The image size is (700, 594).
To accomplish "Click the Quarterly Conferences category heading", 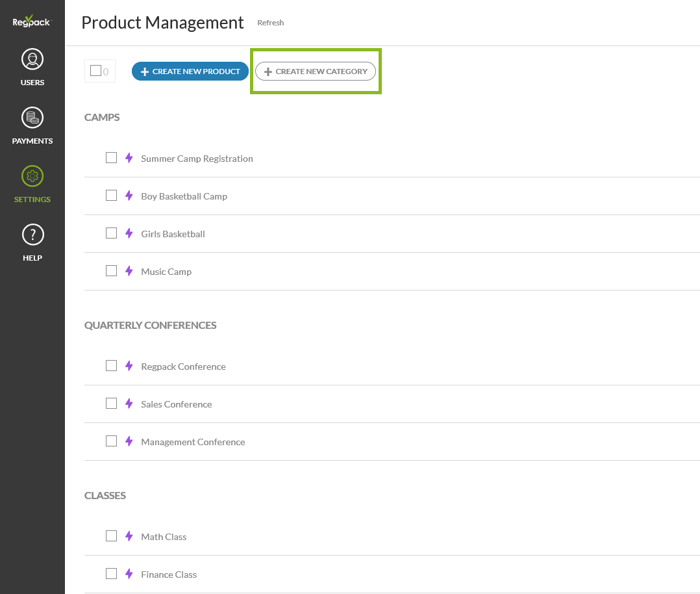I will 150,325.
